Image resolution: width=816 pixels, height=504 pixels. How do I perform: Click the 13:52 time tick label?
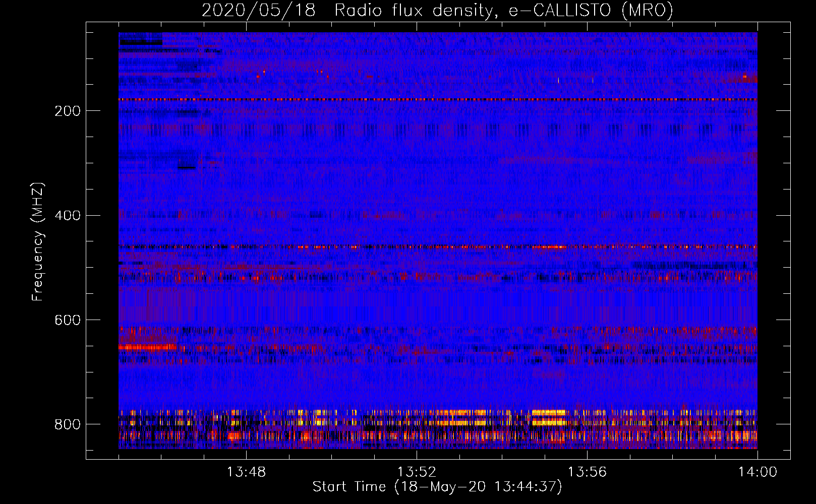417,472
